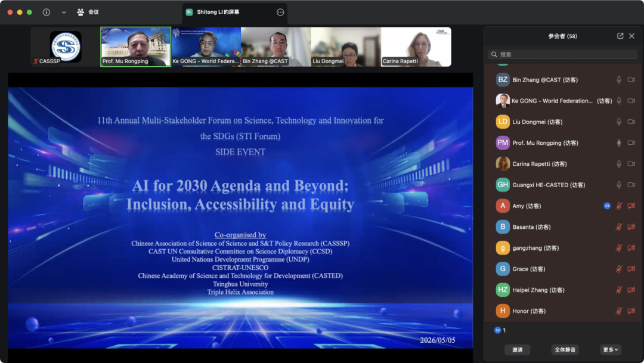Select Basanta (访客) in participant list
Image resolution: width=644 pixels, height=363 pixels.
[563, 227]
